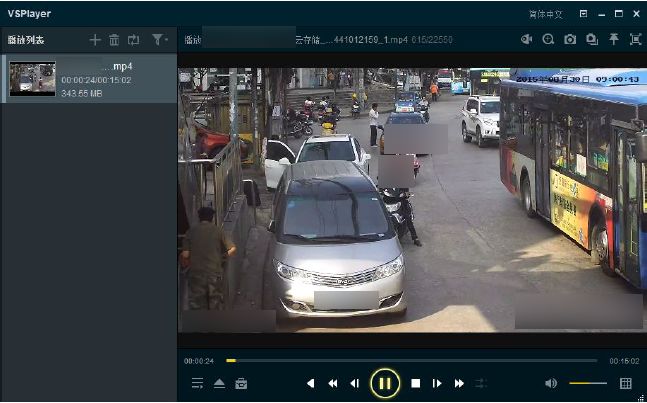Viewport: 647px width, 403px height.
Task: Toggle the playlist panel visibility
Action: click(197, 383)
